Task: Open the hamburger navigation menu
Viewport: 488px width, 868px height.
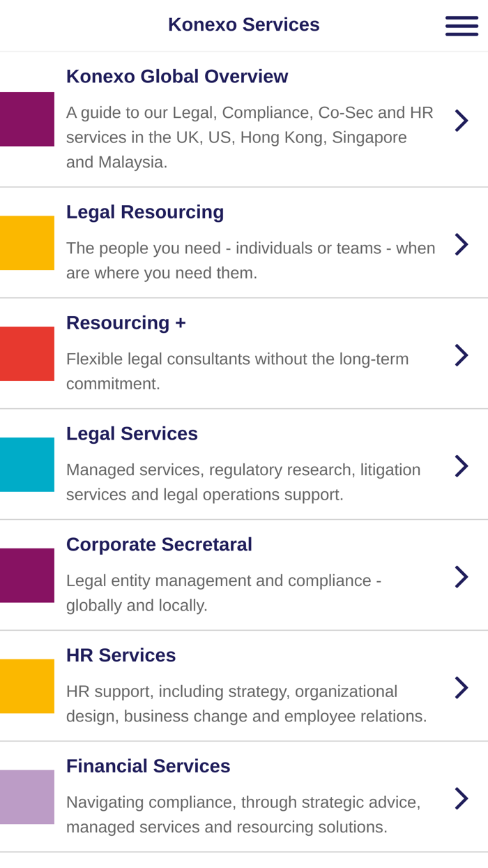Action: pos(461,25)
